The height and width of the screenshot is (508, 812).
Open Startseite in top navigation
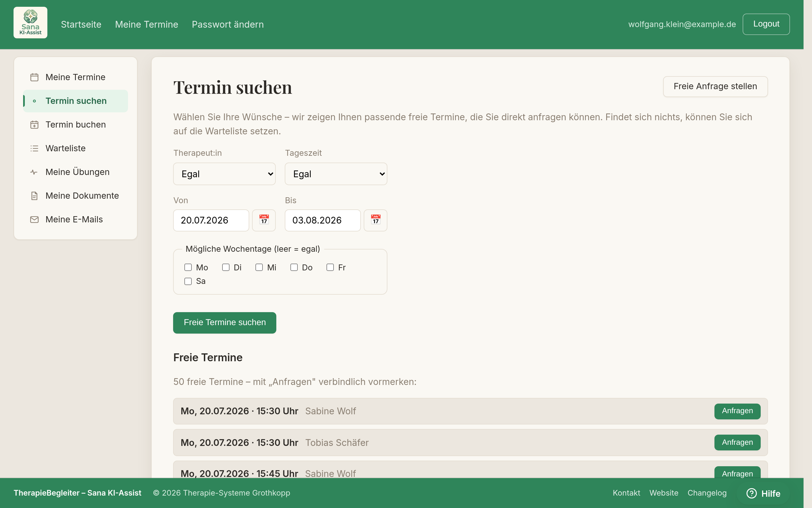point(81,25)
